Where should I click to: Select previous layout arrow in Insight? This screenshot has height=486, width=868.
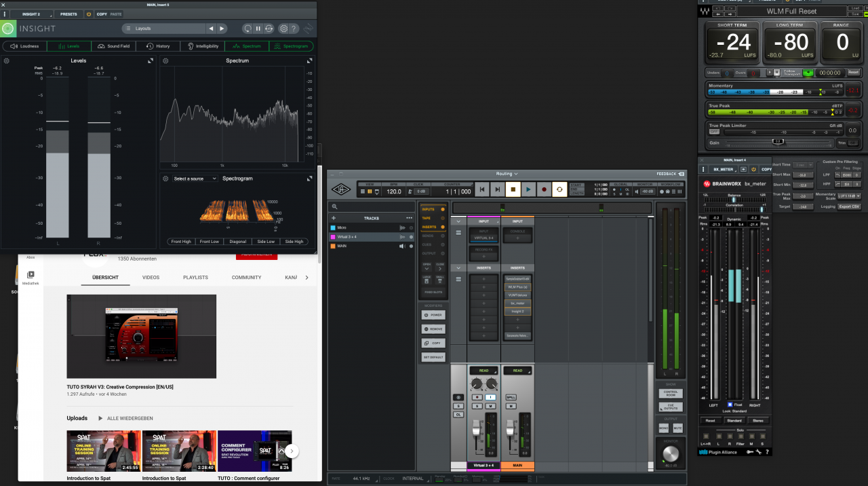click(211, 29)
